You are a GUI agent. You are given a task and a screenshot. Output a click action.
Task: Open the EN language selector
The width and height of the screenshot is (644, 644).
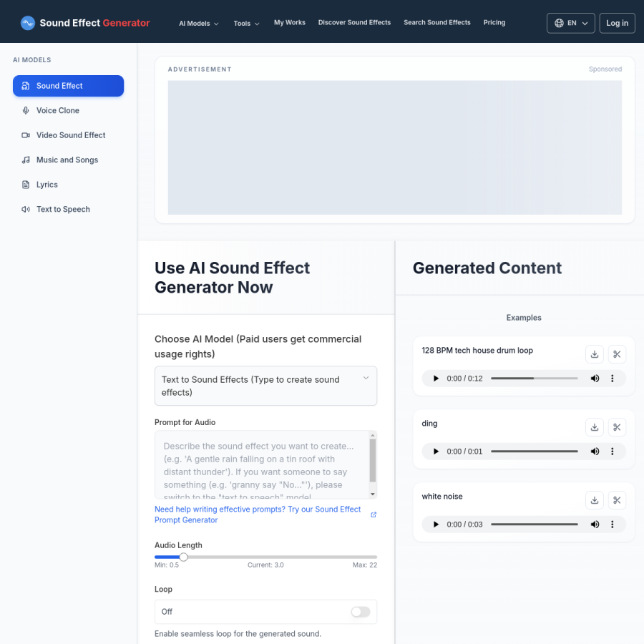click(x=570, y=23)
